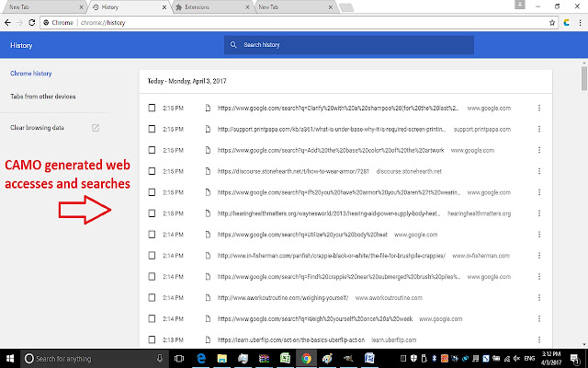Screen dimensions: 588x368
Task: Open the support.printpapa.com under-base article link
Action: 332,129
